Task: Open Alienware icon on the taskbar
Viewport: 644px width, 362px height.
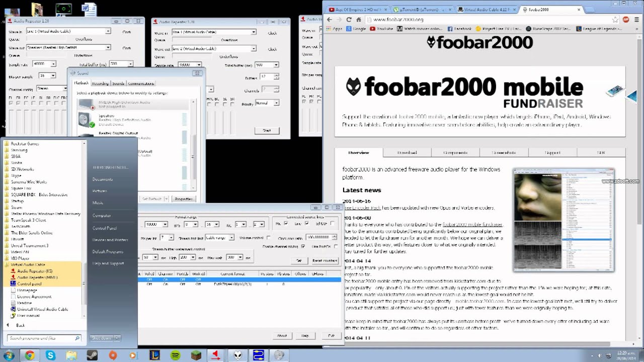Action: click(237, 355)
